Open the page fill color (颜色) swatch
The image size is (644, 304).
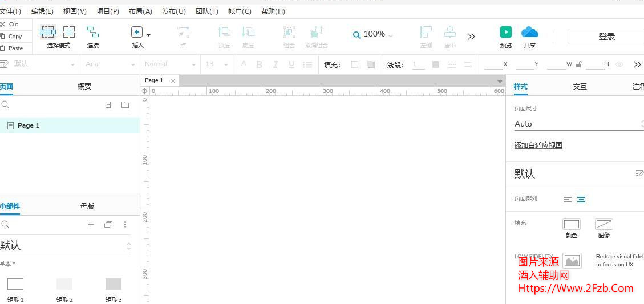click(x=571, y=224)
